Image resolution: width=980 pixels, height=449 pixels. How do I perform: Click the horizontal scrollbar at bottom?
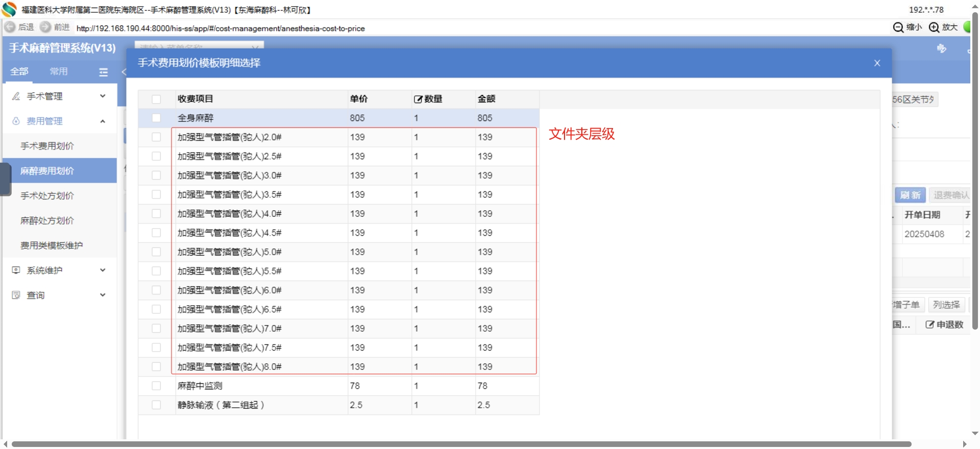click(x=461, y=444)
